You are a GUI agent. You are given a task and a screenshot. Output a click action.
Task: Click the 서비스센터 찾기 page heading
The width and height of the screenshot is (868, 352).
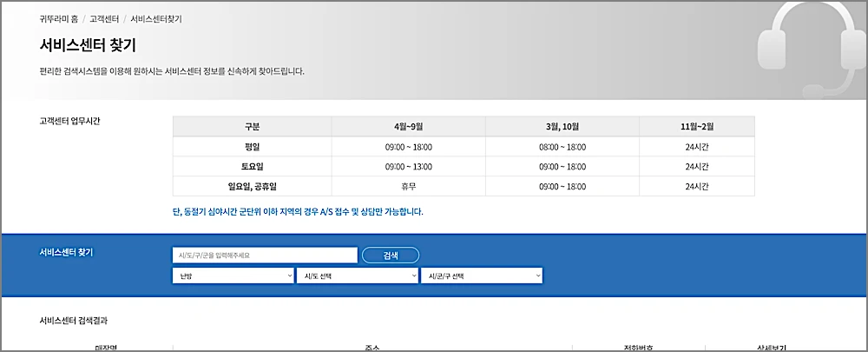[x=88, y=45]
